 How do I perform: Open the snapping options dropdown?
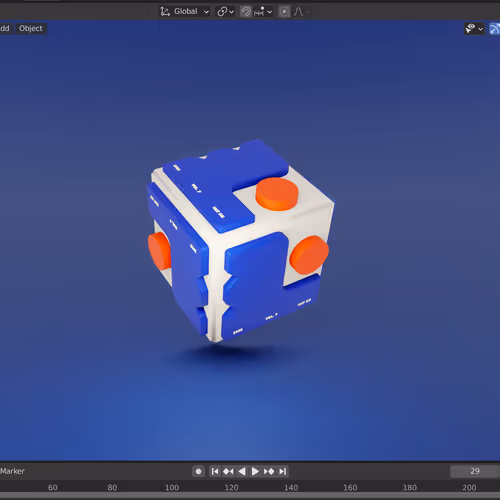(263, 12)
